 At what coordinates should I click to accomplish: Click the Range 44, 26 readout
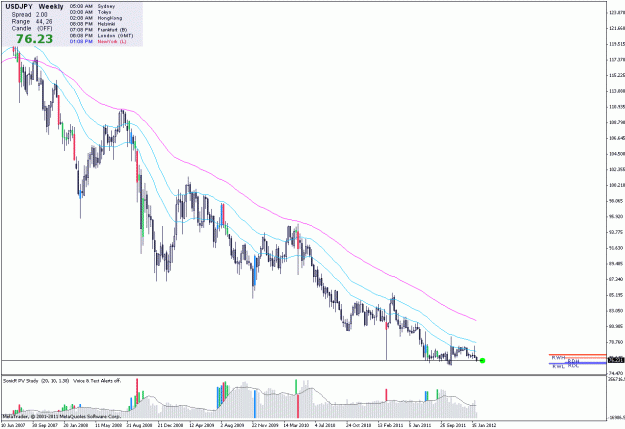32,22
